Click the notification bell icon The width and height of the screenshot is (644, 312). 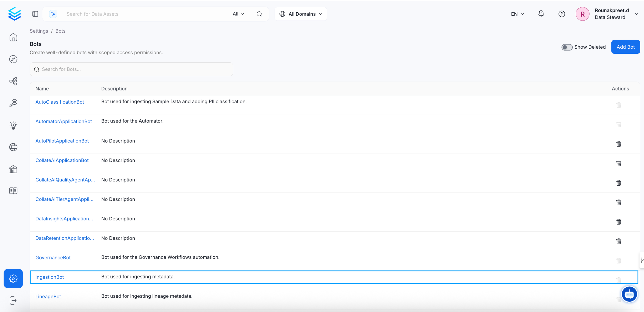(x=541, y=14)
